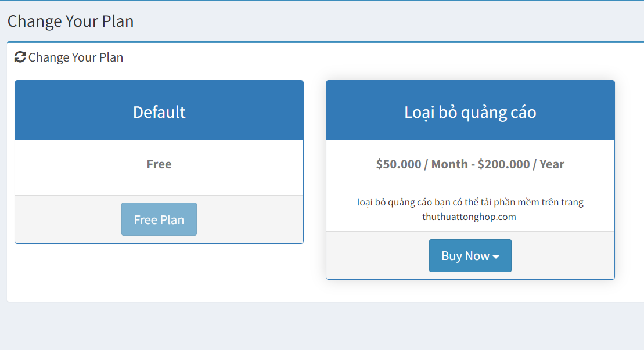Click the Change Your Plan panel title text

click(75, 57)
